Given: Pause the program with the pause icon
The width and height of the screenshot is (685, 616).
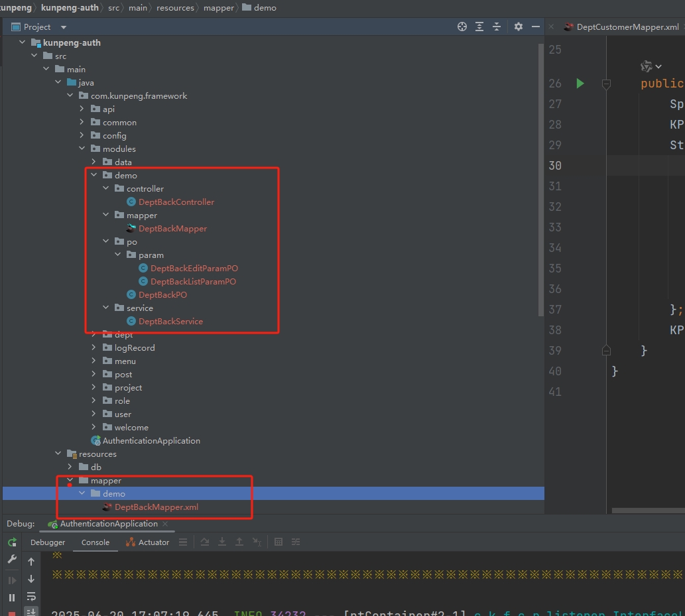Looking at the screenshot, I should 12,597.
